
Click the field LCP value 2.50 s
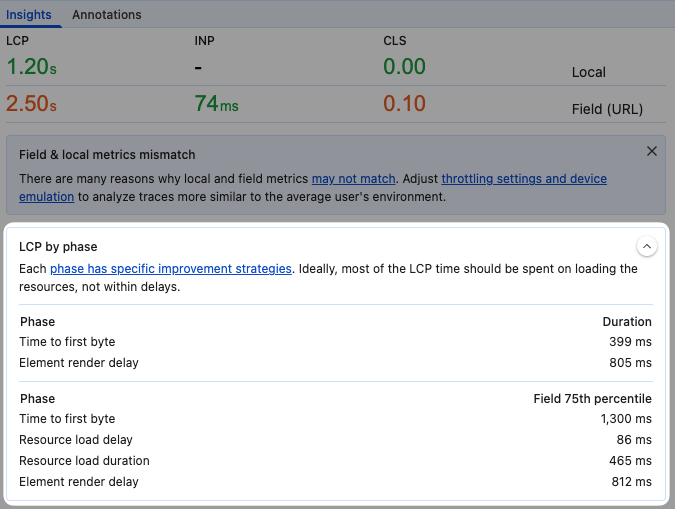[x=31, y=104]
